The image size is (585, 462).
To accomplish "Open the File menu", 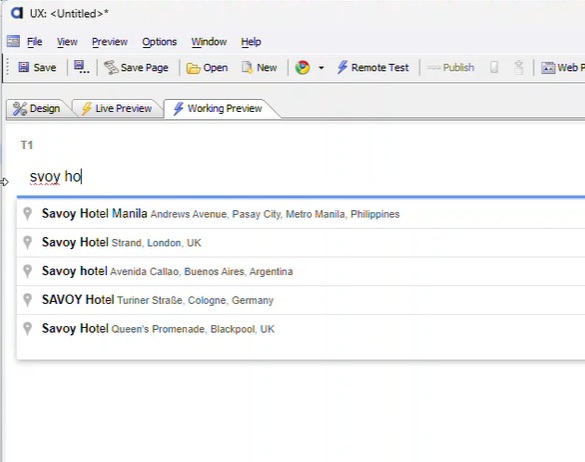I will (35, 42).
